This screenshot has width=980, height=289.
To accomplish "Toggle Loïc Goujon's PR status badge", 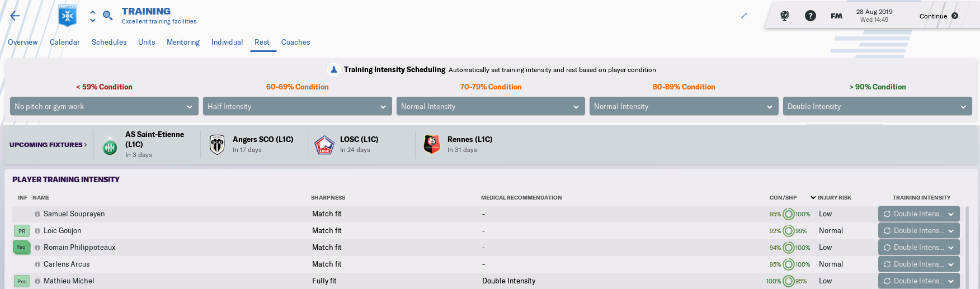I will click(x=22, y=231).
